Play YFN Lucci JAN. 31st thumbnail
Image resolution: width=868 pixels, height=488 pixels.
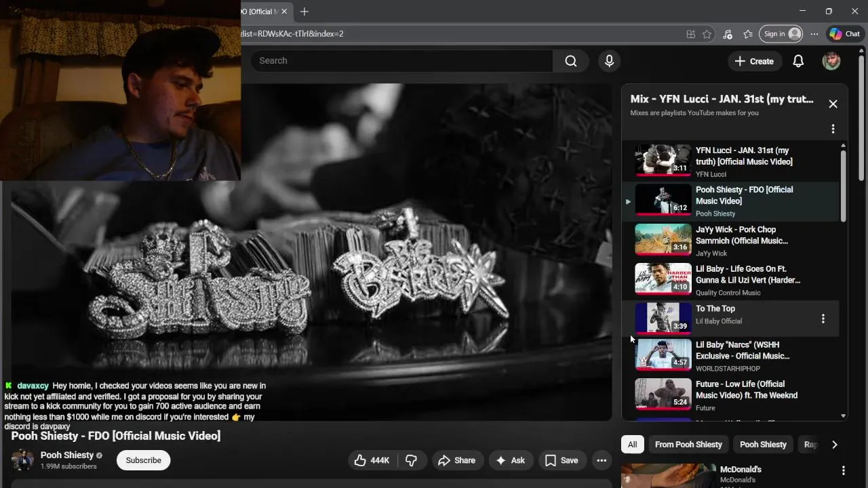[663, 160]
